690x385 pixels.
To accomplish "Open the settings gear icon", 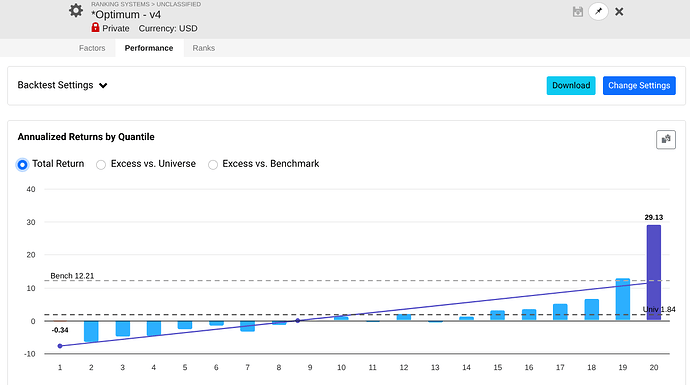I will pyautogui.click(x=76, y=11).
